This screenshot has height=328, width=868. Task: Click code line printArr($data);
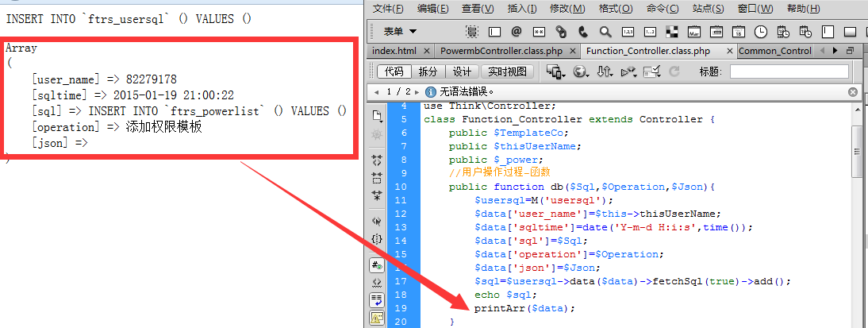tap(524, 308)
